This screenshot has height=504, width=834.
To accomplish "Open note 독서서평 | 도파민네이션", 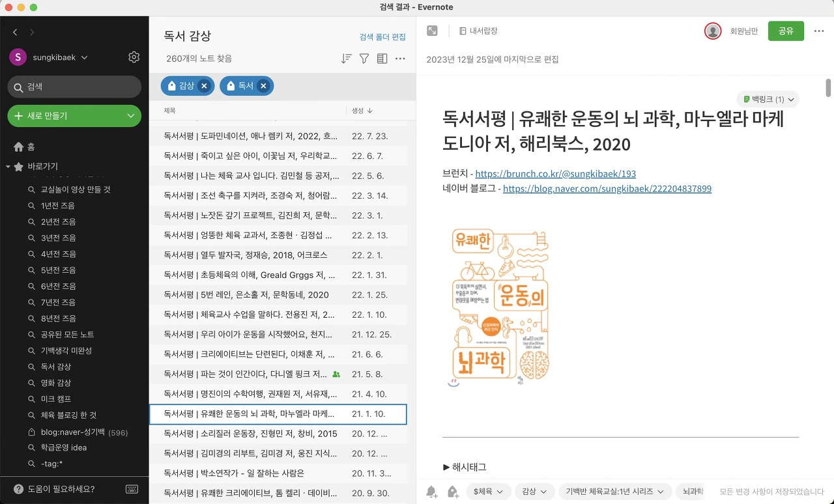I will click(x=278, y=136).
